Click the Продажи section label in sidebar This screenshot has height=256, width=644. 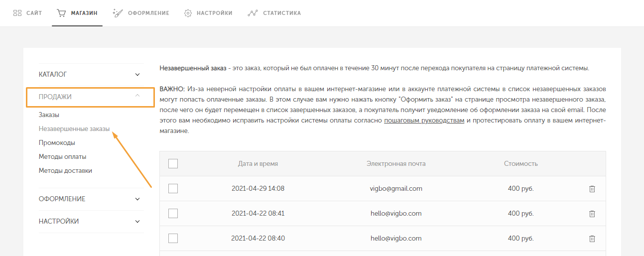pyautogui.click(x=55, y=97)
